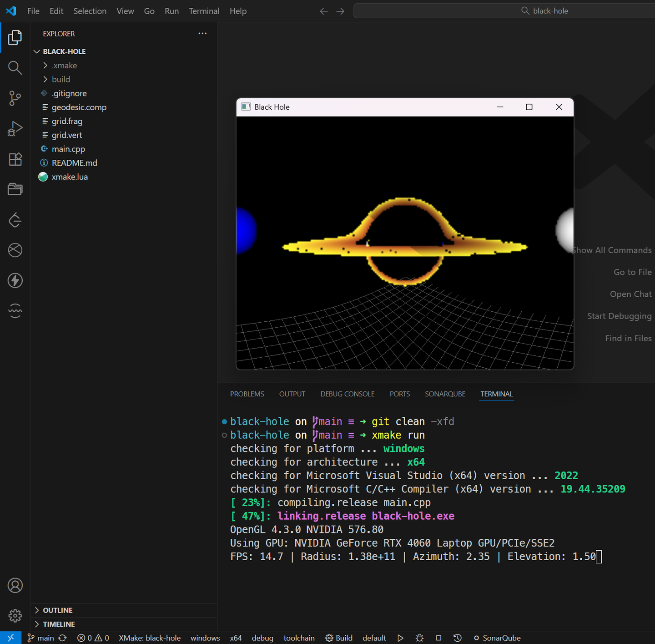Viewport: 655px width, 644px height.
Task: Switch to the TERMINAL tab
Action: (x=496, y=394)
